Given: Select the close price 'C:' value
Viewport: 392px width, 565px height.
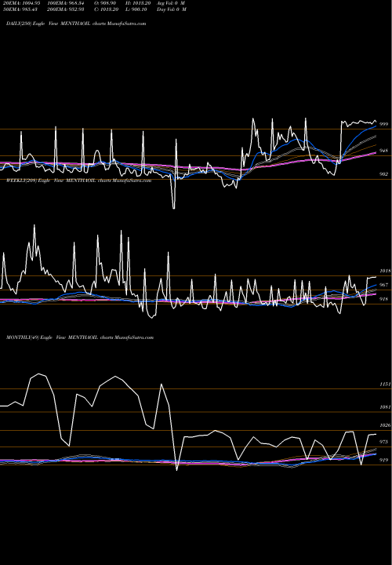Looking at the screenshot, I should coord(106,9).
